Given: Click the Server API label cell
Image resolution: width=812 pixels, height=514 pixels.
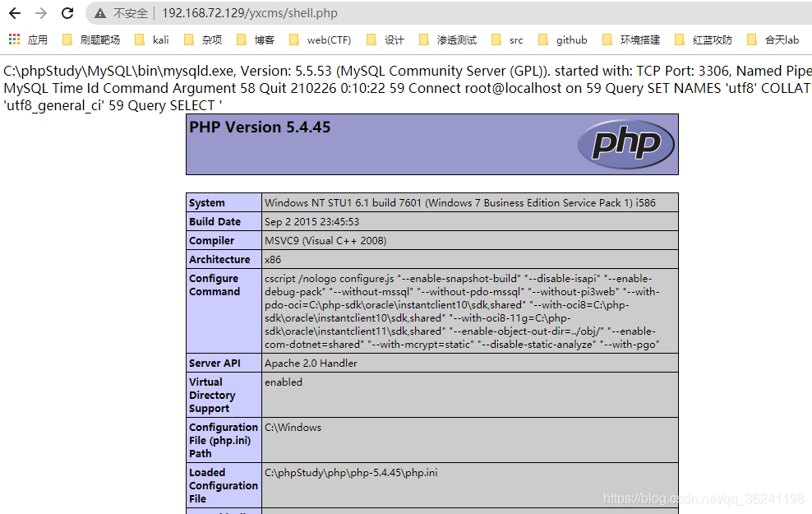Looking at the screenshot, I should [224, 363].
